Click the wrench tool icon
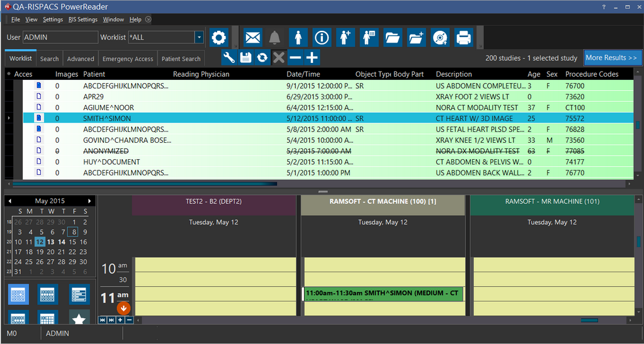The height and width of the screenshot is (344, 644). [229, 58]
